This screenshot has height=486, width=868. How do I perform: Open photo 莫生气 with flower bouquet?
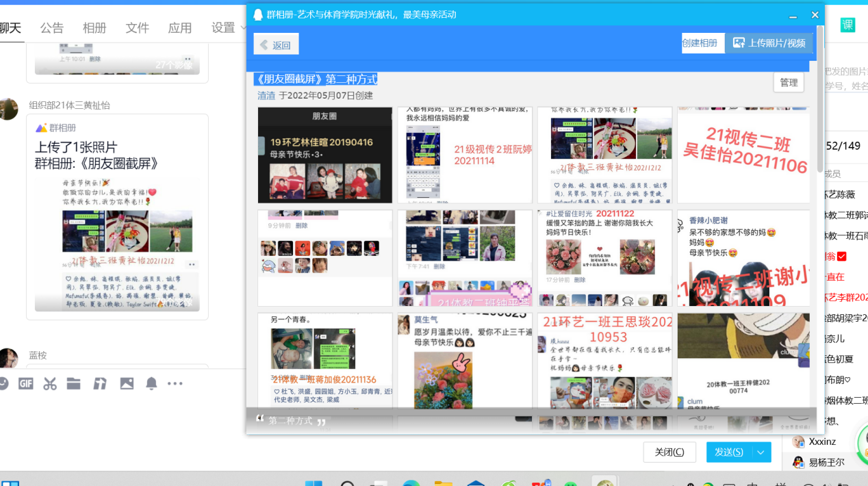tap(465, 360)
